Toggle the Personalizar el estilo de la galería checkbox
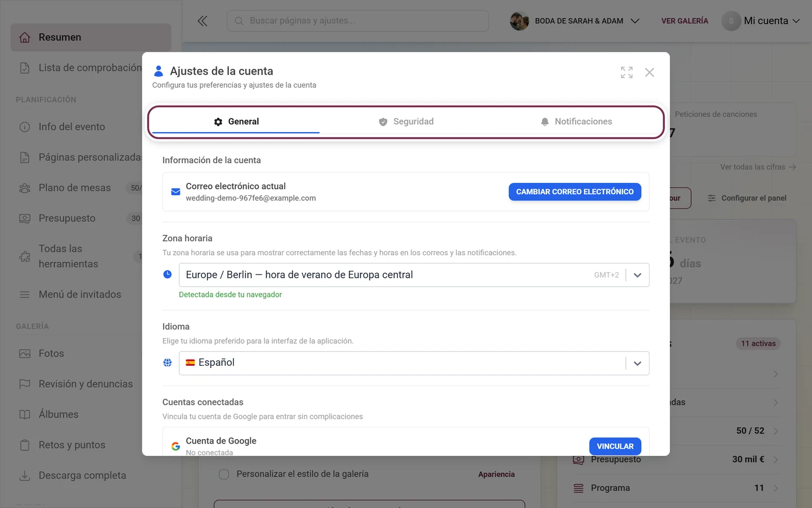Viewport: 812px width, 508px height. [x=224, y=474]
